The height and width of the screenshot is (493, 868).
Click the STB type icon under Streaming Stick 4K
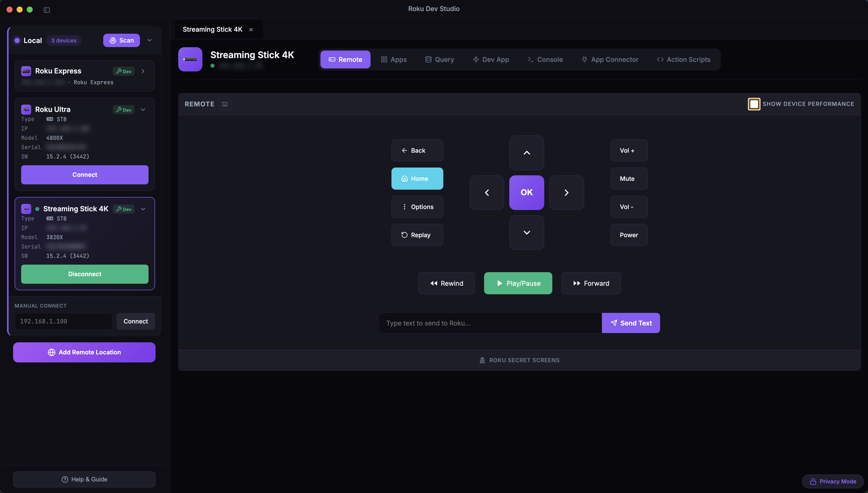click(x=50, y=219)
